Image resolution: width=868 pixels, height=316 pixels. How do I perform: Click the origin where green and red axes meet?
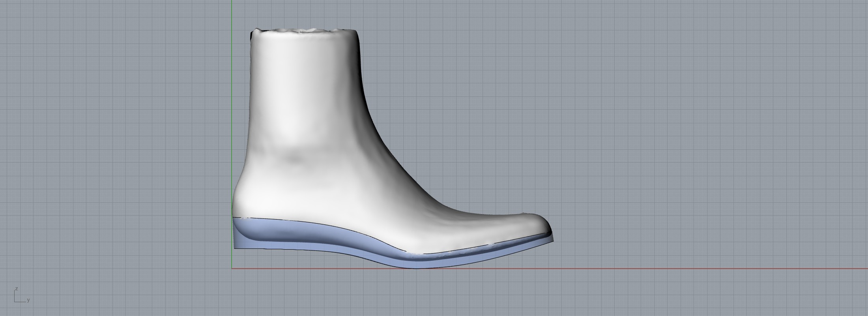pos(232,269)
